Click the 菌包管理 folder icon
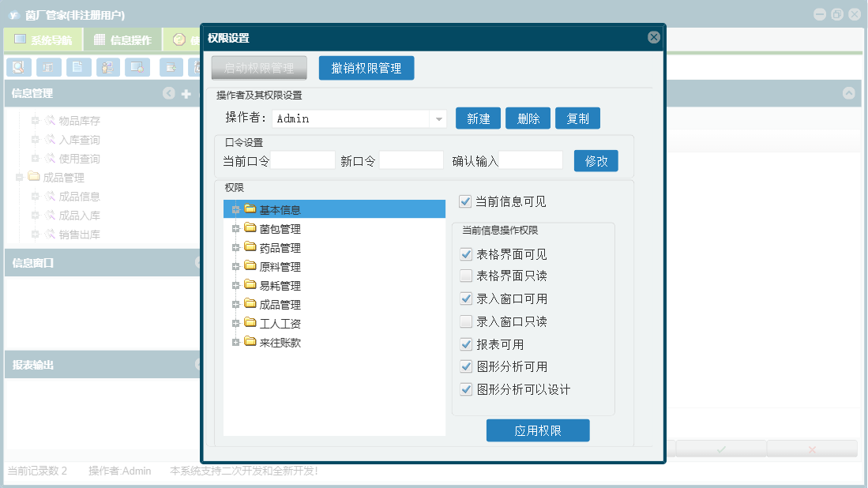The width and height of the screenshot is (868, 488). click(x=250, y=228)
